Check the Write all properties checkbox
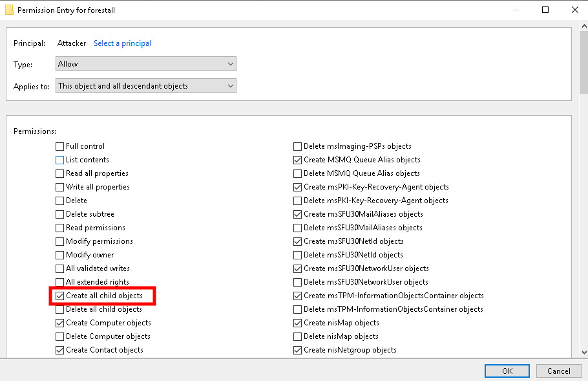The image size is (588, 381). (60, 187)
